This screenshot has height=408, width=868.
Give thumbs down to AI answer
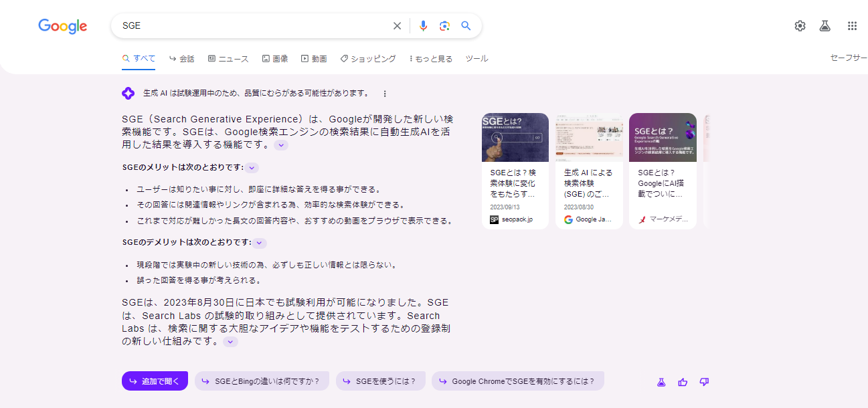pos(704,382)
